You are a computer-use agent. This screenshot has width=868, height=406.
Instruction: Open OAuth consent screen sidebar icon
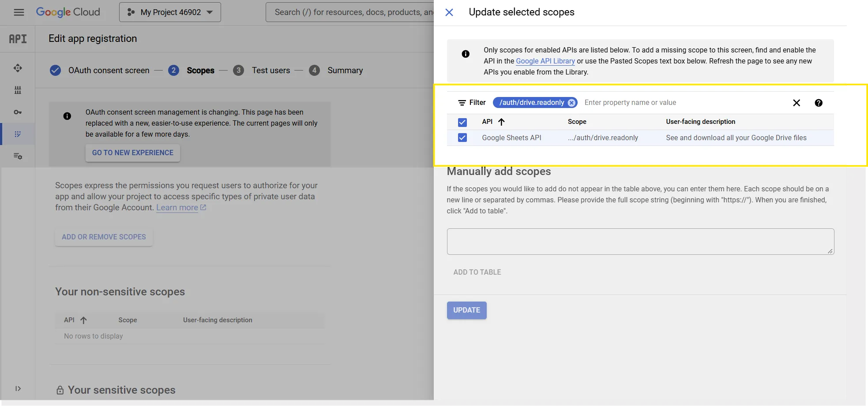tap(18, 134)
